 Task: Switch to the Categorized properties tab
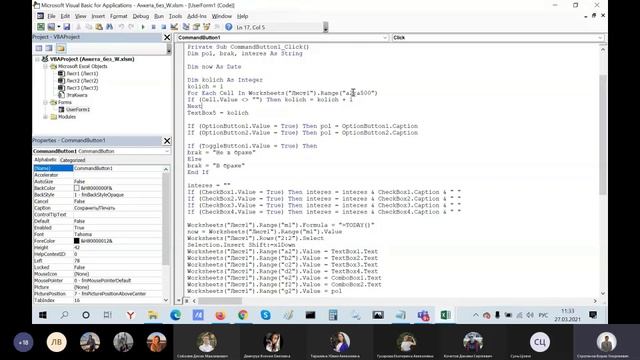73,160
